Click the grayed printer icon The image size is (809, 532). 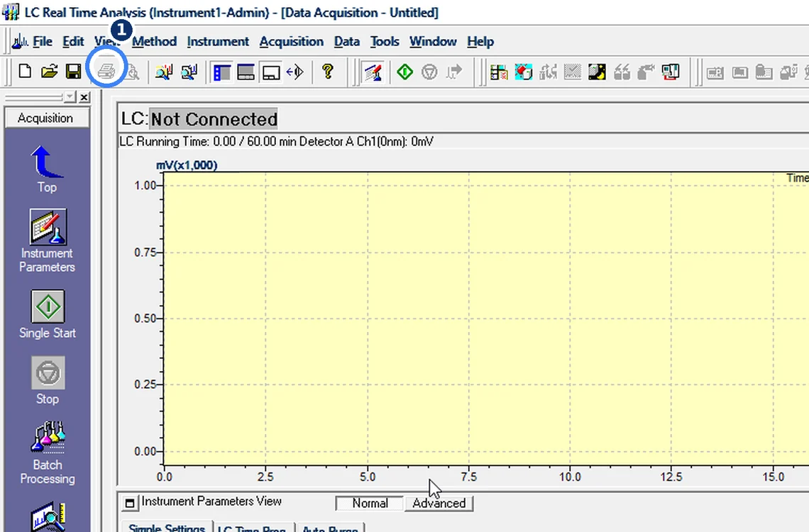point(106,71)
